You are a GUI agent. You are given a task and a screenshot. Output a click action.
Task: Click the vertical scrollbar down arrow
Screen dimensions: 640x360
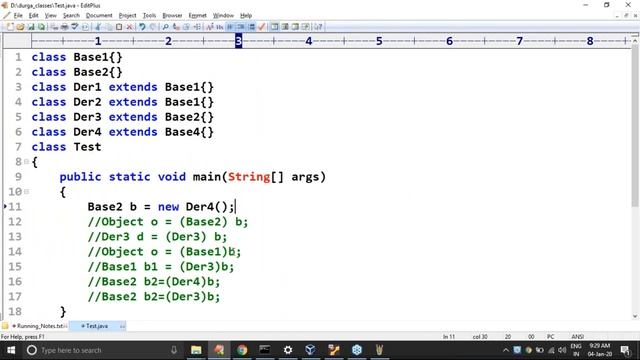[x=635, y=316]
